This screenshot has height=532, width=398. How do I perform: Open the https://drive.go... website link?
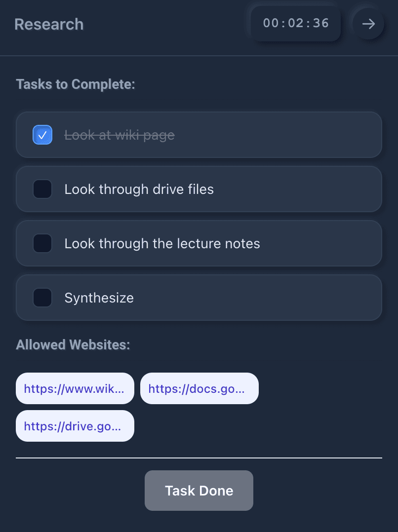pos(75,426)
